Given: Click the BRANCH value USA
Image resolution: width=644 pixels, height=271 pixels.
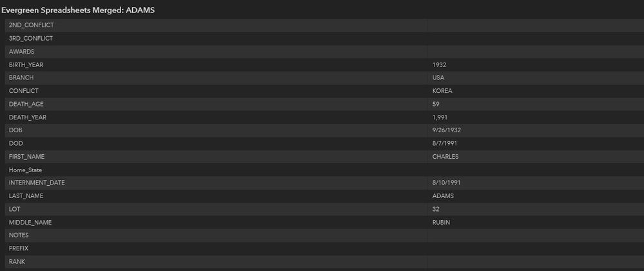Looking at the screenshot, I should pos(438,77).
